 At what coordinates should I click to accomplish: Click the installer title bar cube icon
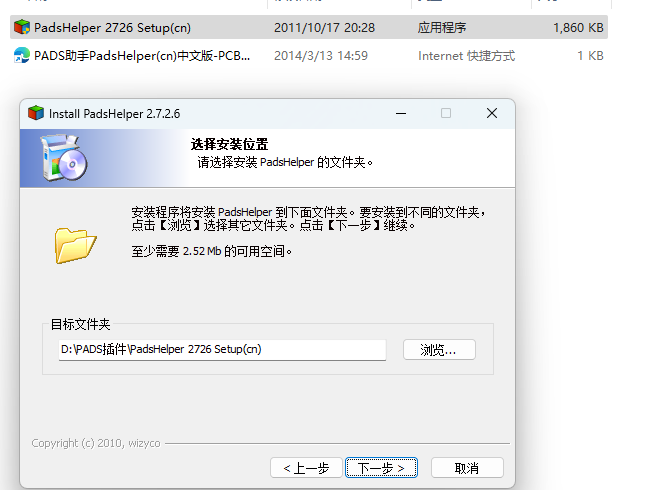pyautogui.click(x=36, y=113)
